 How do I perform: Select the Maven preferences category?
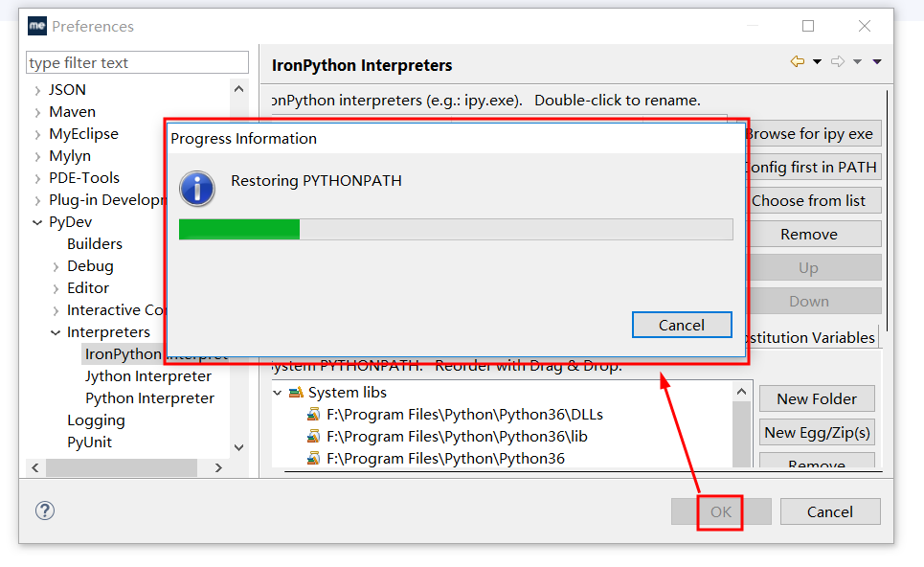pyautogui.click(x=72, y=112)
